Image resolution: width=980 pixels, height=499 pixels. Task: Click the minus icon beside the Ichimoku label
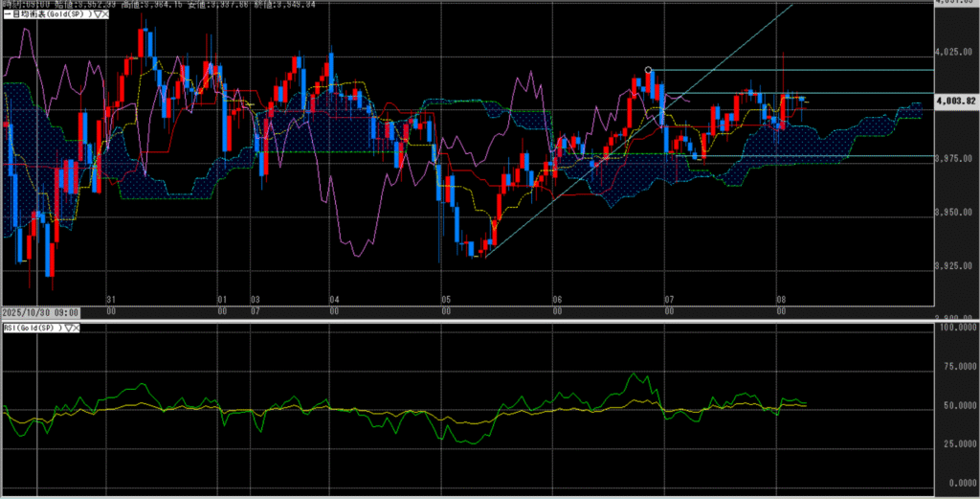tap(7, 13)
